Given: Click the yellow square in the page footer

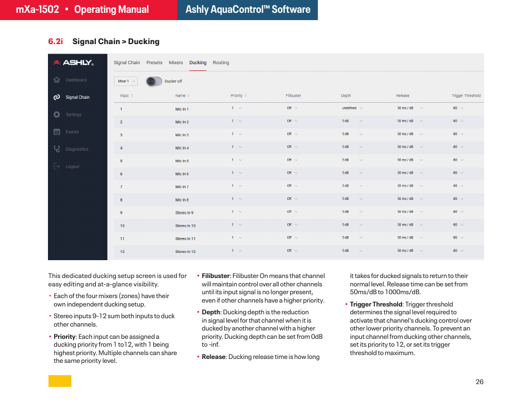Looking at the screenshot, I should pos(60,381).
